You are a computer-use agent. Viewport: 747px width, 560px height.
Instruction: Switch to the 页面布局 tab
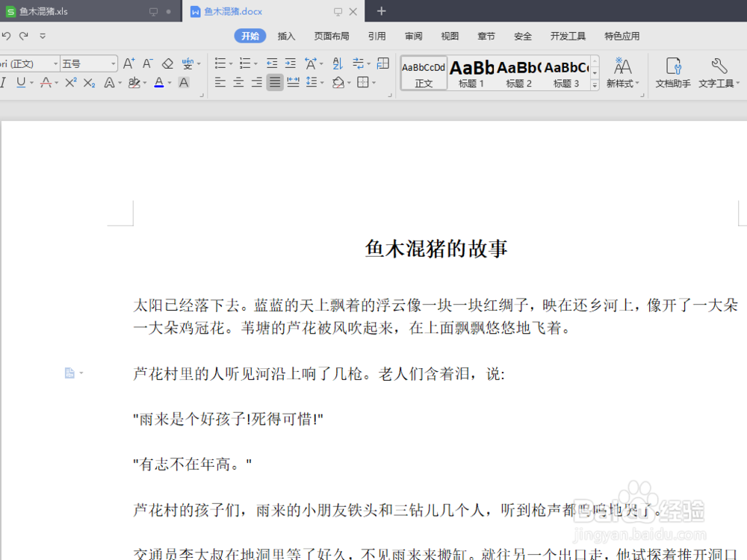[x=332, y=36]
